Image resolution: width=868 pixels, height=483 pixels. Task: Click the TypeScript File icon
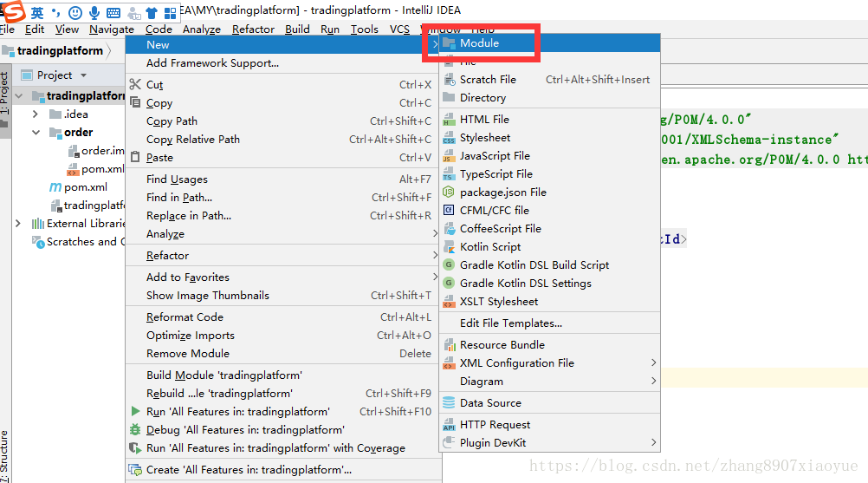[449, 174]
